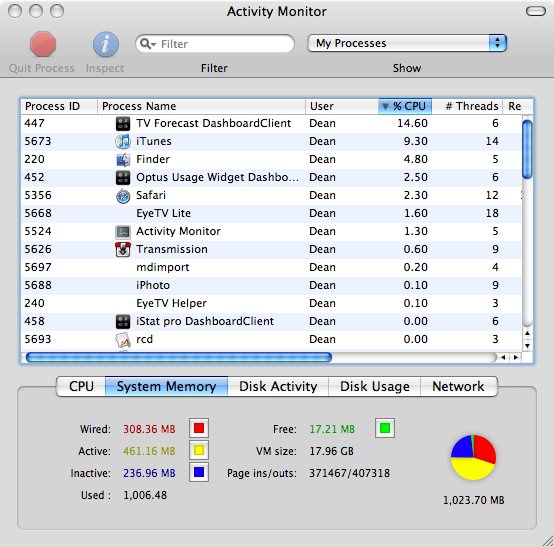Select the System Memory tab
Screen dimensions: 554x547
[166, 387]
